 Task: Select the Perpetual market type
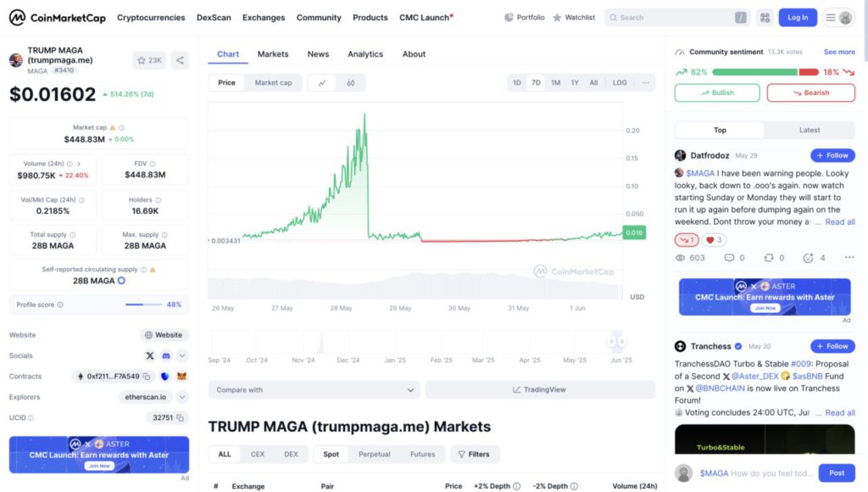pos(374,454)
